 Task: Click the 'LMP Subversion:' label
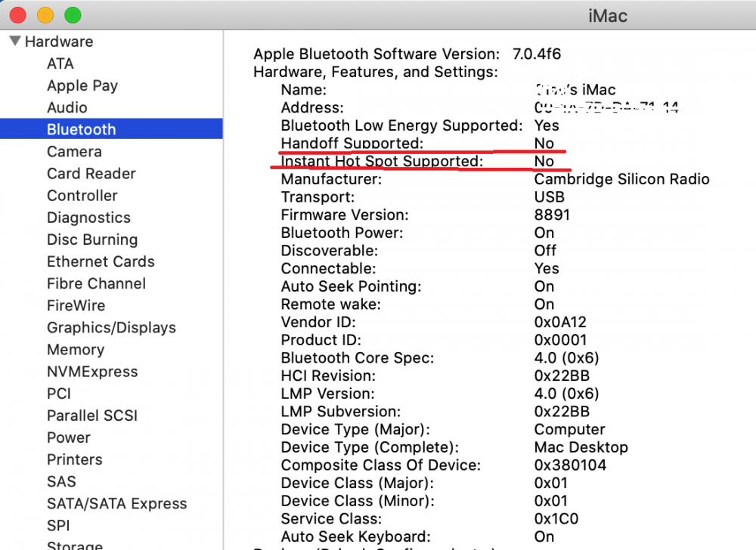tap(341, 411)
